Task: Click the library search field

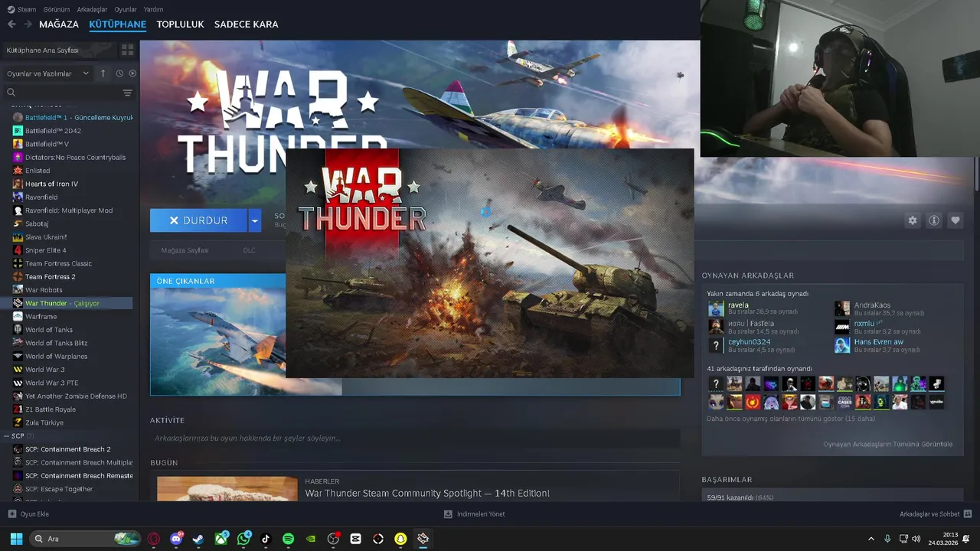Action: coord(63,93)
